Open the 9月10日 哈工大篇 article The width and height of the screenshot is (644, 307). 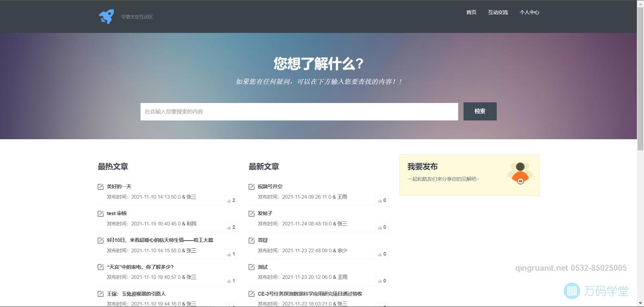[x=160, y=240]
